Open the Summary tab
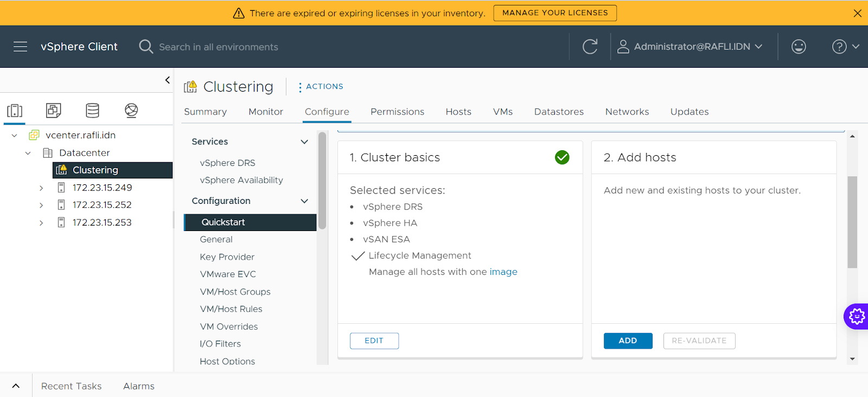 [x=205, y=112]
